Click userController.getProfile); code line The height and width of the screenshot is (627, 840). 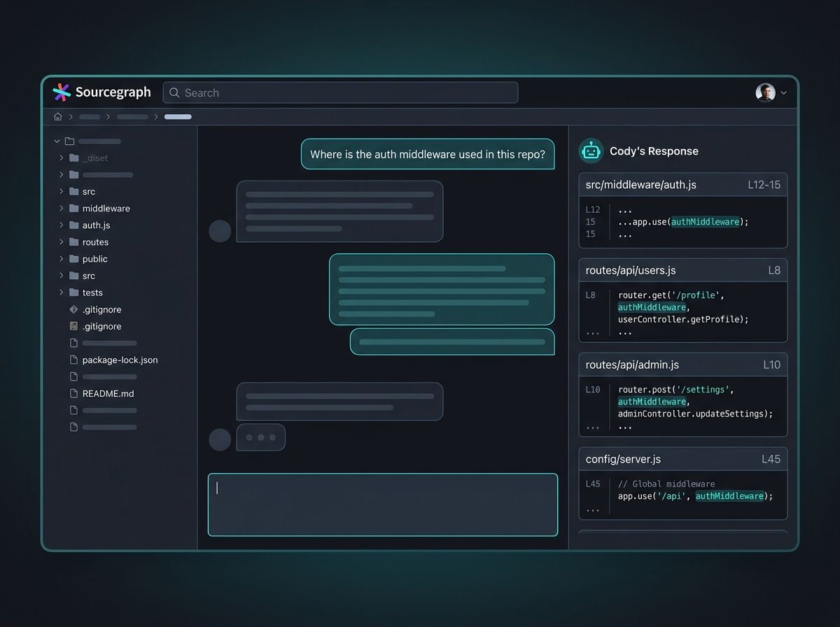683,320
